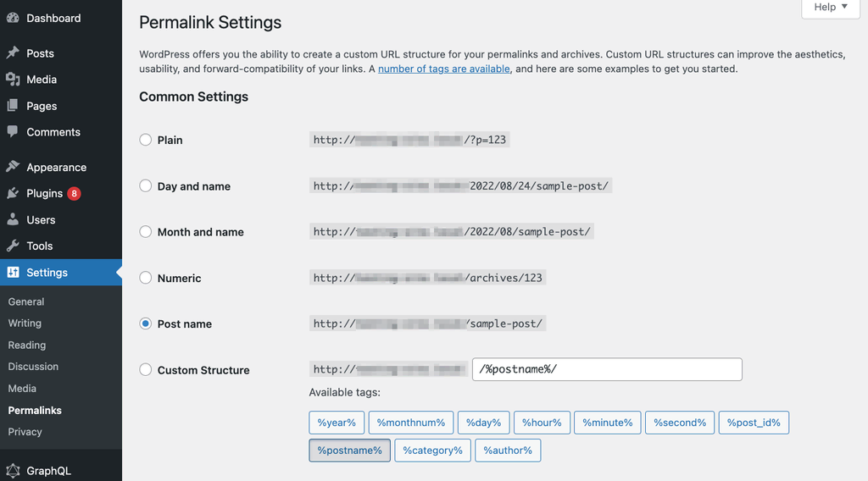Add the %category% tag

click(432, 450)
